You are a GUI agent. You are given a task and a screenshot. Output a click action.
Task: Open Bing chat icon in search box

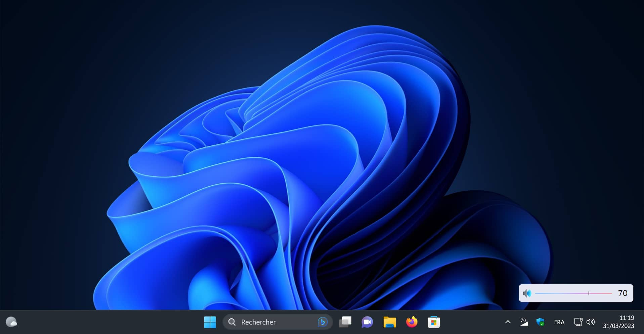[323, 322]
